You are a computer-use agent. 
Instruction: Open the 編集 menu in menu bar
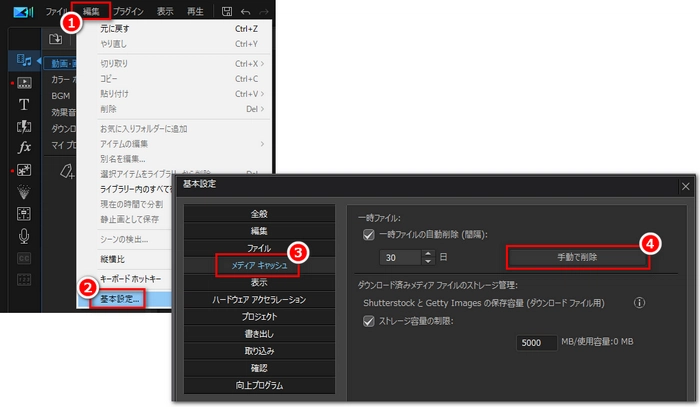click(91, 11)
